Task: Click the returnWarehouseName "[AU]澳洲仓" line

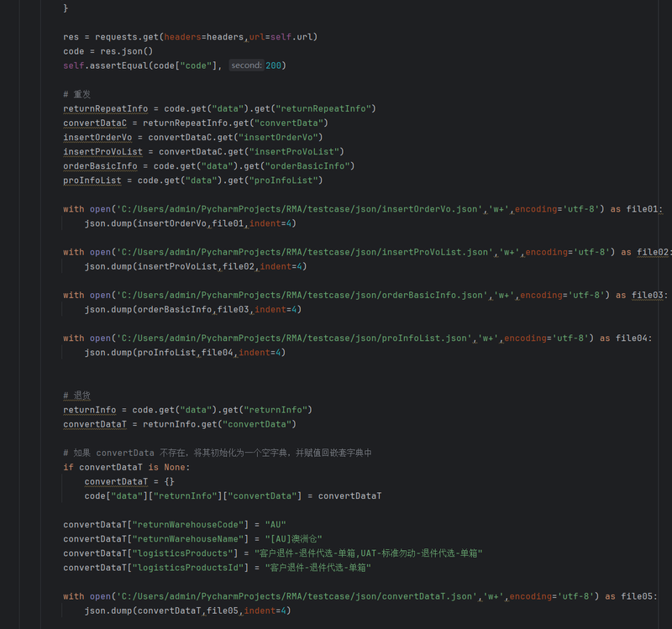Action: pos(192,539)
